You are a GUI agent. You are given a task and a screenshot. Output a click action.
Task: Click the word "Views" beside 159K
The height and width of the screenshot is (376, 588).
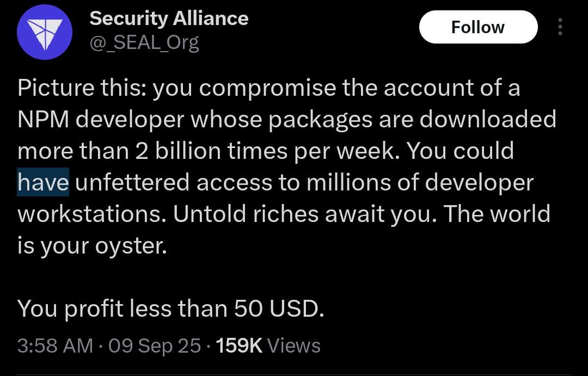point(294,346)
